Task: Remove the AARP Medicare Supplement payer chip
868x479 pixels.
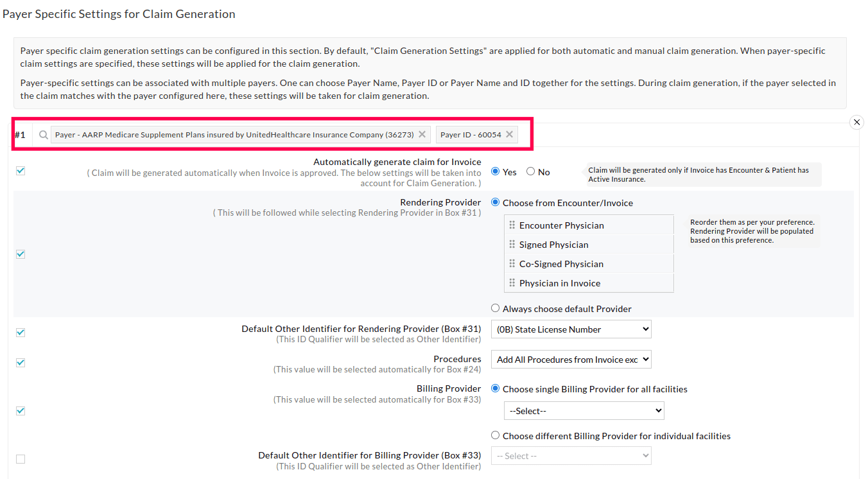Action: 422,134
